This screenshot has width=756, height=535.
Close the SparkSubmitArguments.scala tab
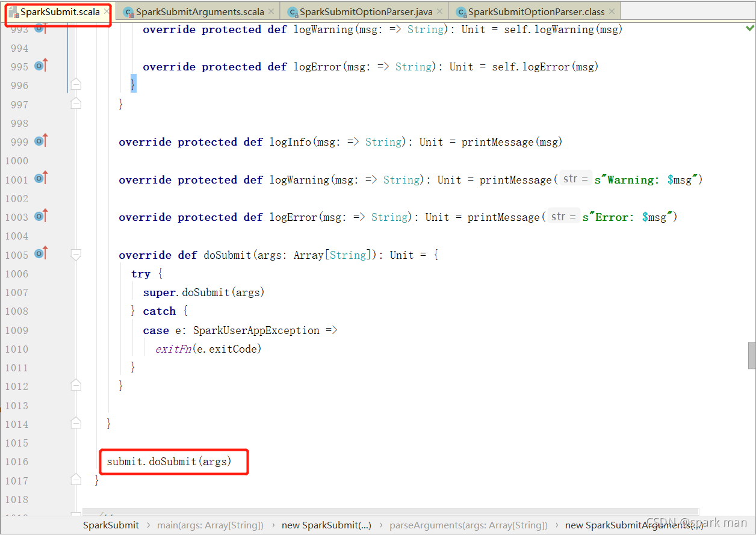coord(271,11)
